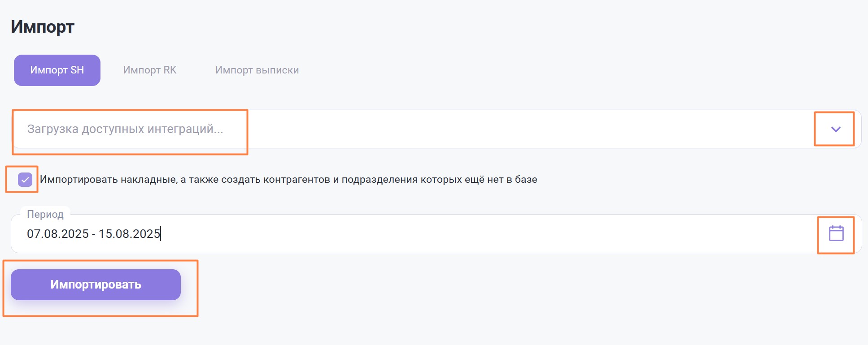Click the start date '07.08.2025' in period
This screenshot has width=868, height=345.
click(x=58, y=234)
